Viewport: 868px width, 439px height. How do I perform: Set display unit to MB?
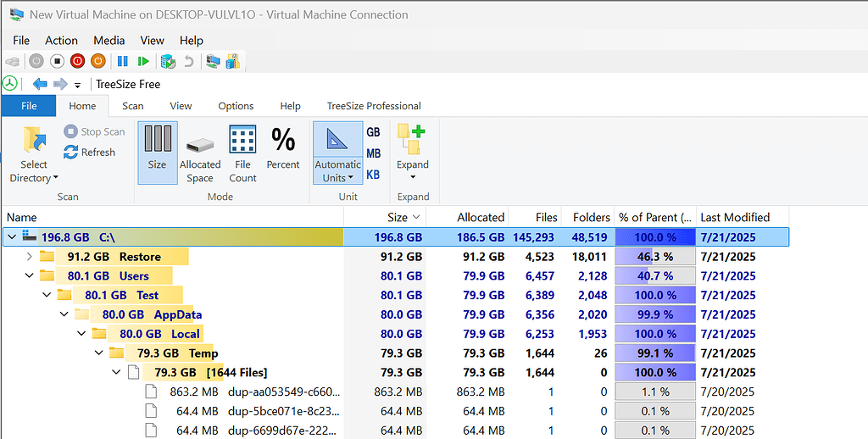pyautogui.click(x=373, y=153)
